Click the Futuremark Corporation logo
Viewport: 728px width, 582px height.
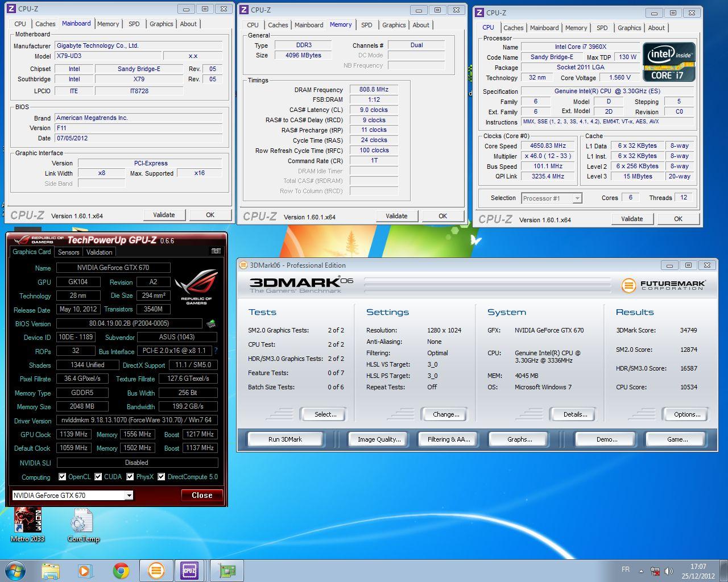(663, 285)
